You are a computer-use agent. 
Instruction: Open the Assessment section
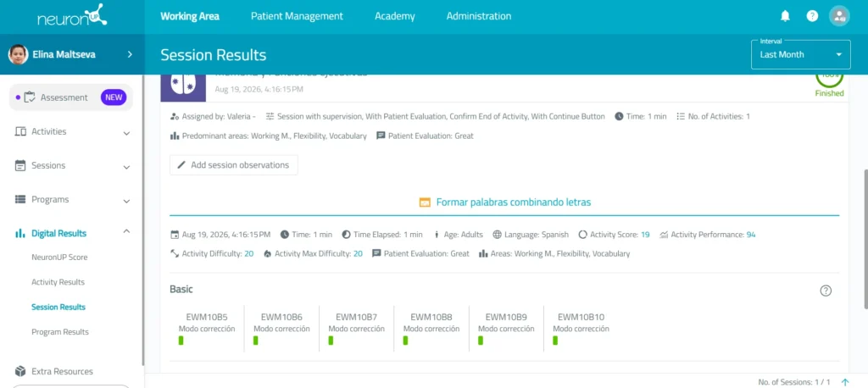coord(71,97)
